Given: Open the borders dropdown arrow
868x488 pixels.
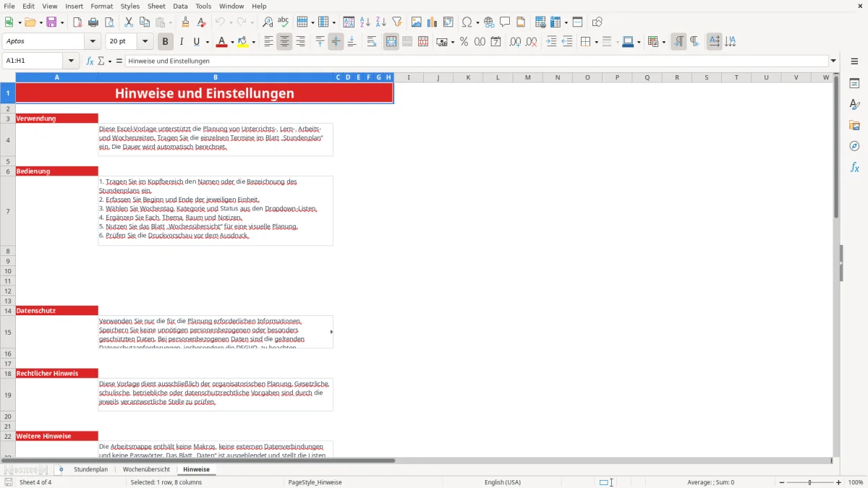Looking at the screenshot, I should (x=596, y=42).
